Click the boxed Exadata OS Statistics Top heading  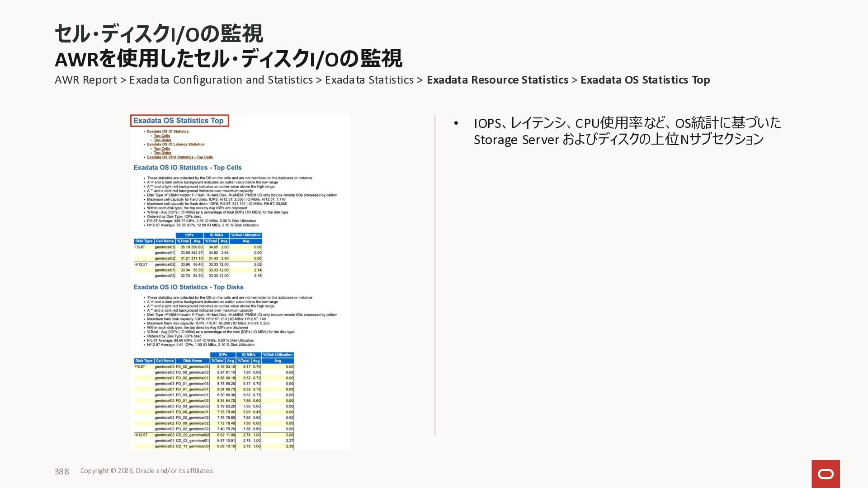pos(179,121)
